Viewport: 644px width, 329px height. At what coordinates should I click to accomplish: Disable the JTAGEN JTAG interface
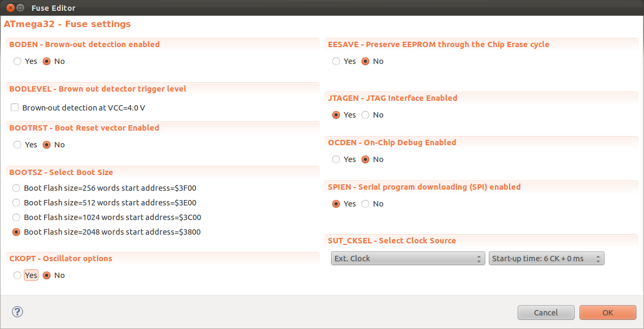pos(366,115)
